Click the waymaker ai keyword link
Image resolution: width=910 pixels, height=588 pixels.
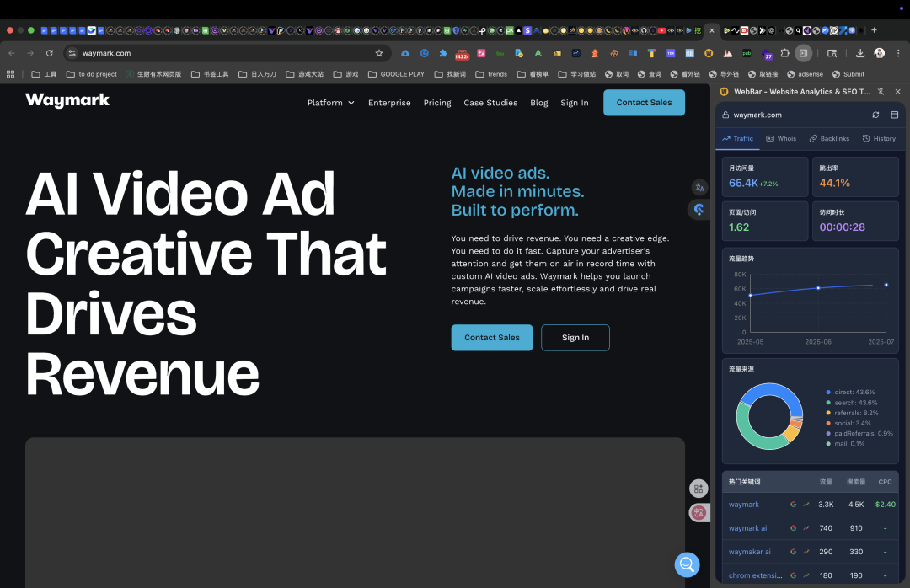pos(750,552)
